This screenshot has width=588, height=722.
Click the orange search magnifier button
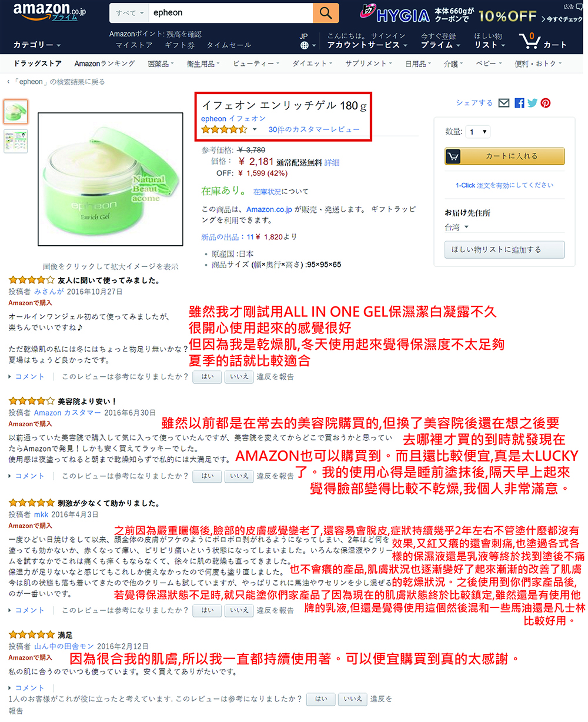[x=326, y=13]
